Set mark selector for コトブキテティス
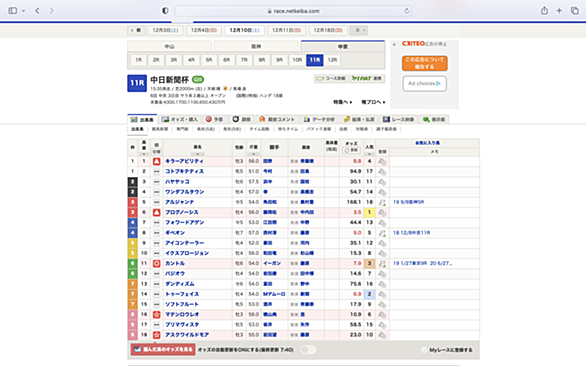 (x=157, y=171)
